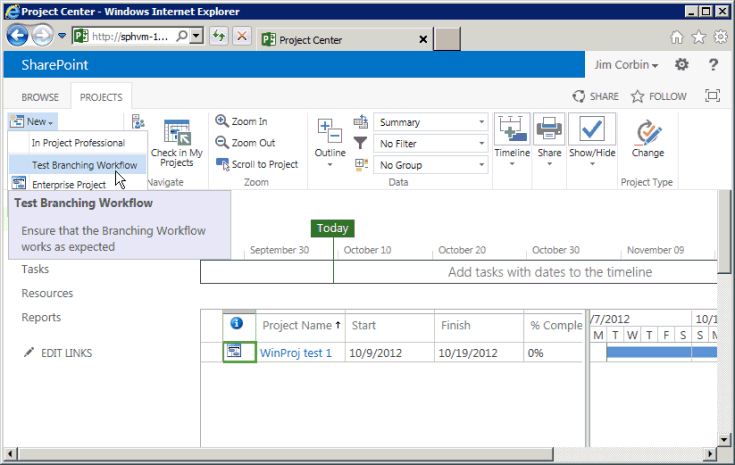735x465 pixels.
Task: Open the Reports quick launch link
Action: [x=41, y=317]
